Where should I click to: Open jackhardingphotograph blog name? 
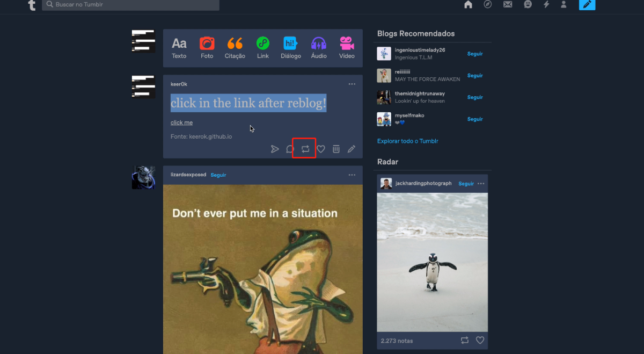pos(423,183)
